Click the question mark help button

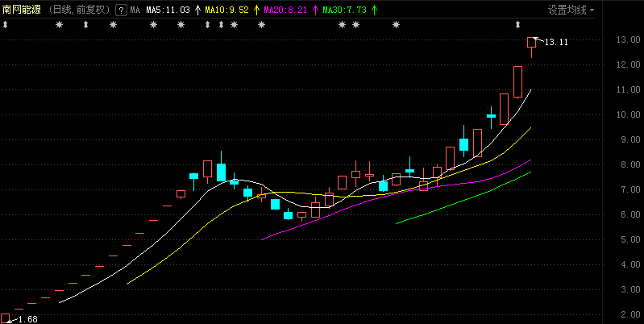(x=121, y=10)
